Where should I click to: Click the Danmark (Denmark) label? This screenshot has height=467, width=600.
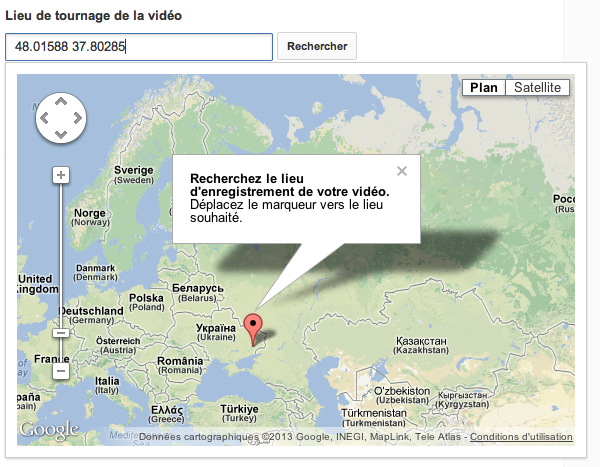click(x=95, y=273)
